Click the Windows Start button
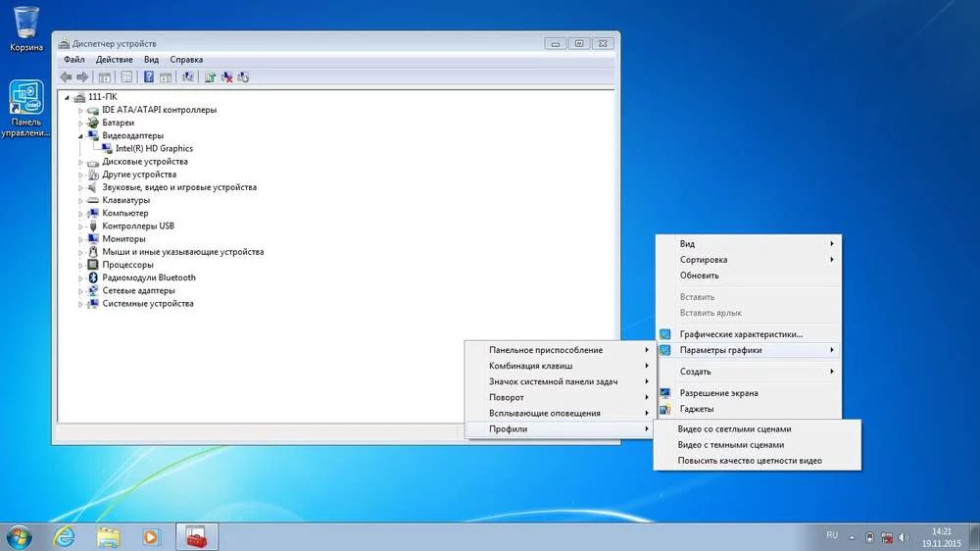This screenshot has width=980, height=551. tap(19, 536)
